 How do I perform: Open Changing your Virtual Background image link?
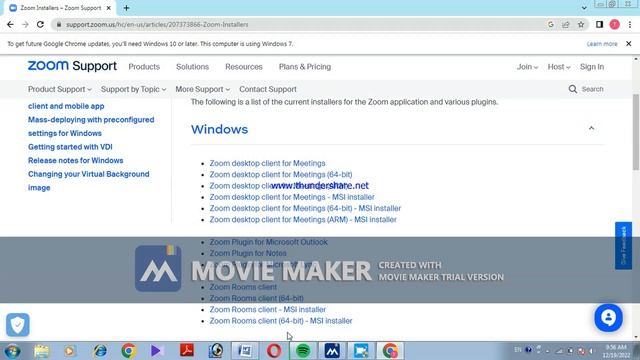[89, 181]
